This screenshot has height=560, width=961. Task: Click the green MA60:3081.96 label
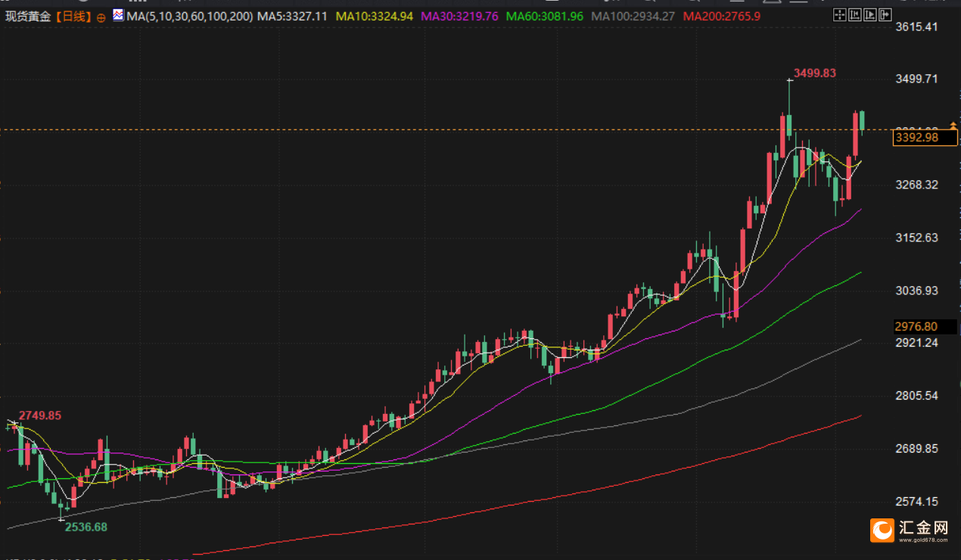[x=544, y=15]
